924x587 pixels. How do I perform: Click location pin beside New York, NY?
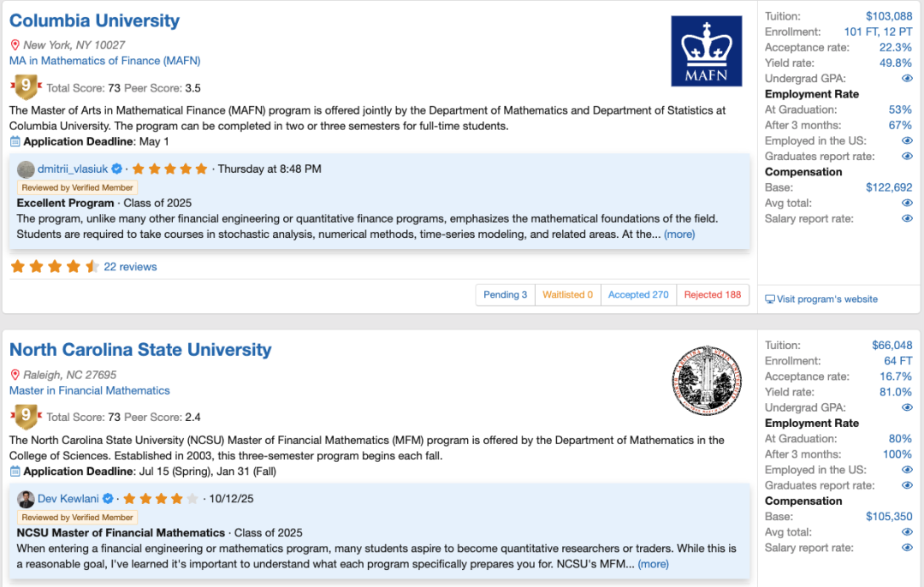pyautogui.click(x=15, y=44)
